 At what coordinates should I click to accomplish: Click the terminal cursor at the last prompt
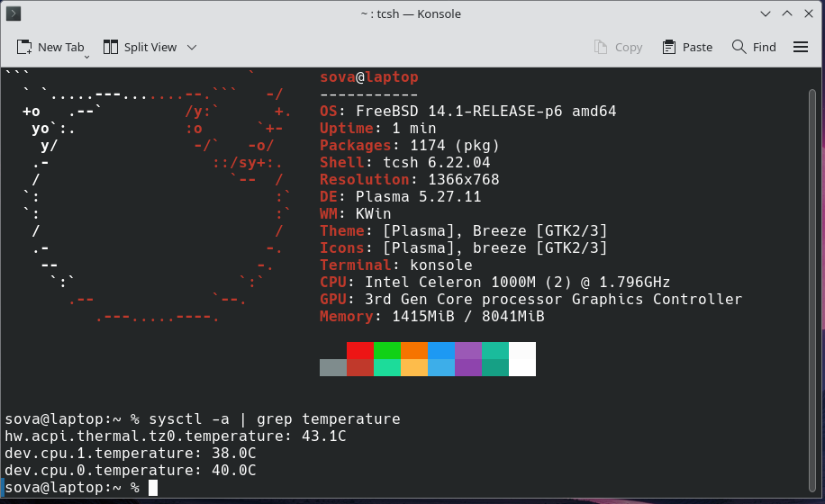pyautogui.click(x=153, y=488)
